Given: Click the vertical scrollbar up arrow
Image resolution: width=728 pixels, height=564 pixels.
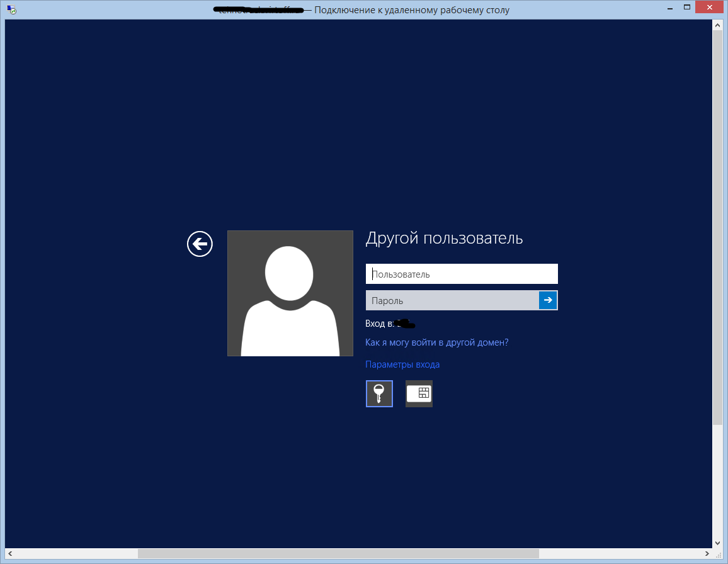Looking at the screenshot, I should [x=717, y=25].
